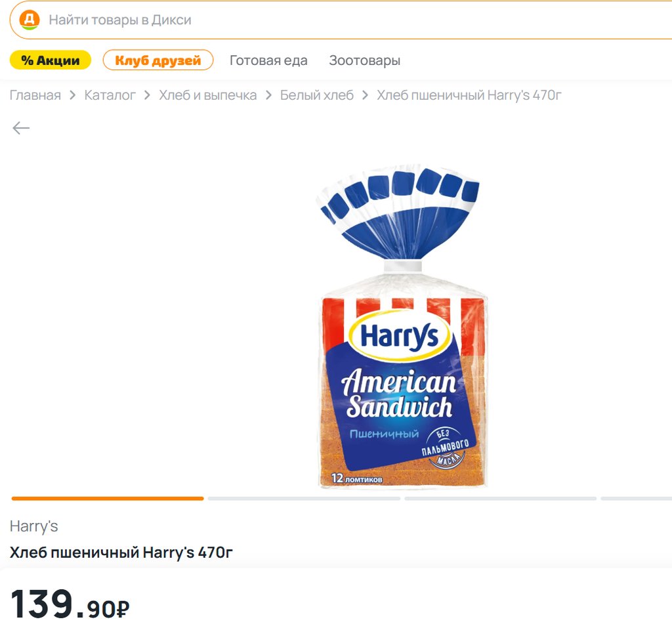Open the Каталог breadcrumb link
Viewport: 672px width, 624px height.
(110, 96)
